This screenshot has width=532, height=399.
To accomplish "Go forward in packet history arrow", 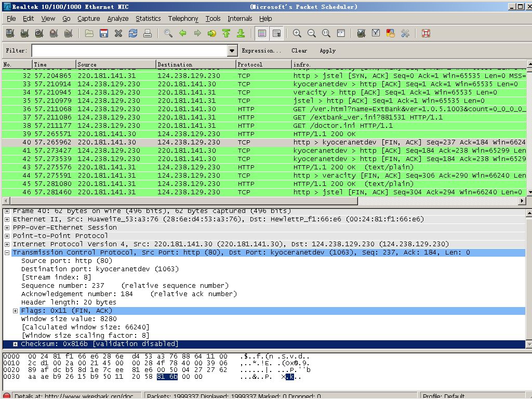I will (197, 33).
